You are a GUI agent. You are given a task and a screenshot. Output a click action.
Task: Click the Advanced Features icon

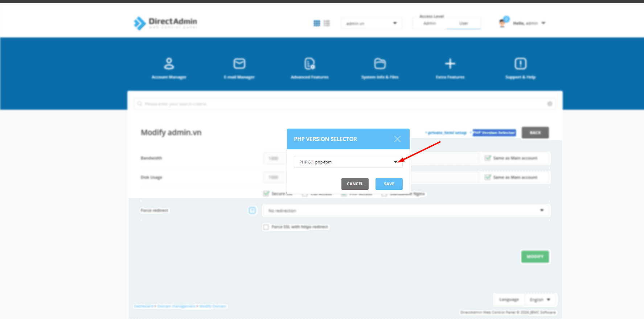(309, 64)
